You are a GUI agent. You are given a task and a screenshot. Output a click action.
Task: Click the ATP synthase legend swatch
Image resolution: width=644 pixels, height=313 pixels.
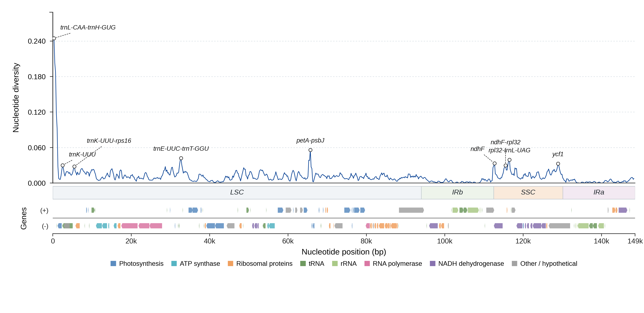click(174, 264)
